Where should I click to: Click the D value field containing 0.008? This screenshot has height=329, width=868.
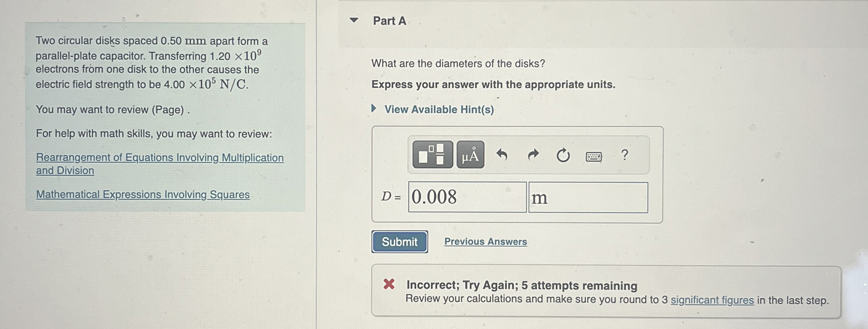pos(467,197)
